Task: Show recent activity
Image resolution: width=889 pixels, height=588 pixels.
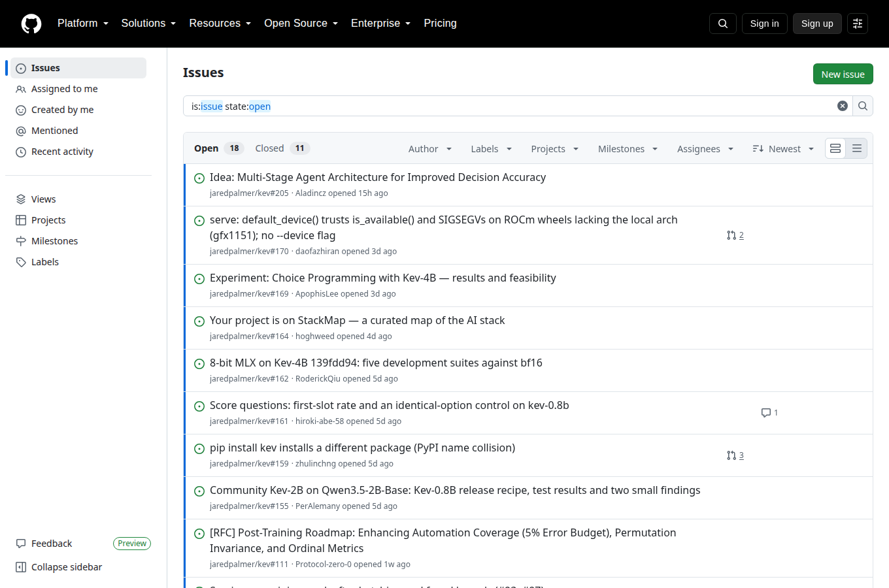Action: coord(78,152)
